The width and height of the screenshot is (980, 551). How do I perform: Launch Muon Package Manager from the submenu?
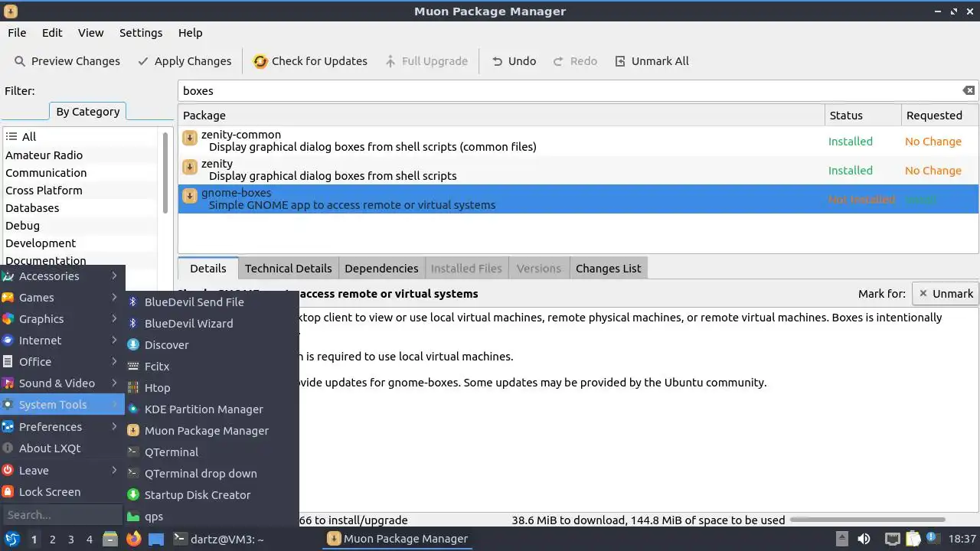click(x=212, y=431)
